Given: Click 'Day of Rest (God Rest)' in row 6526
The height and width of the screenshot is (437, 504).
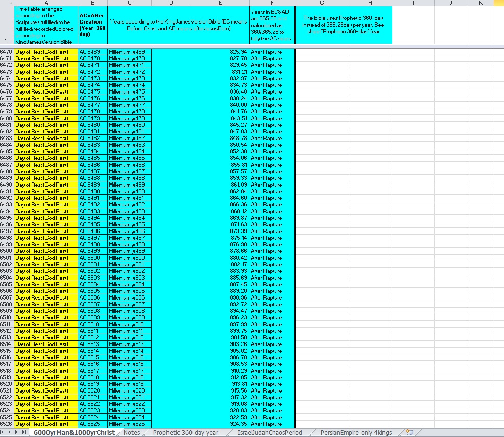Looking at the screenshot, I should tap(46, 424).
